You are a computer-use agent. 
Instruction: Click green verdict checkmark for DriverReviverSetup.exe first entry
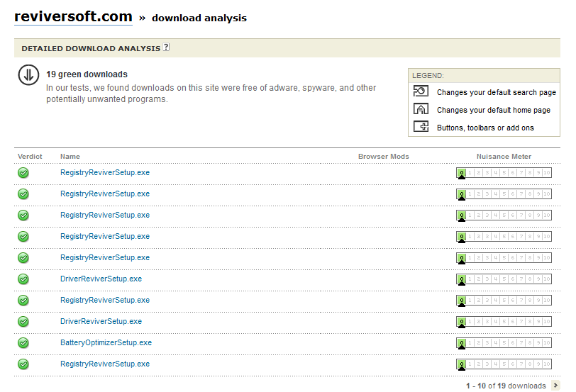[x=23, y=279]
